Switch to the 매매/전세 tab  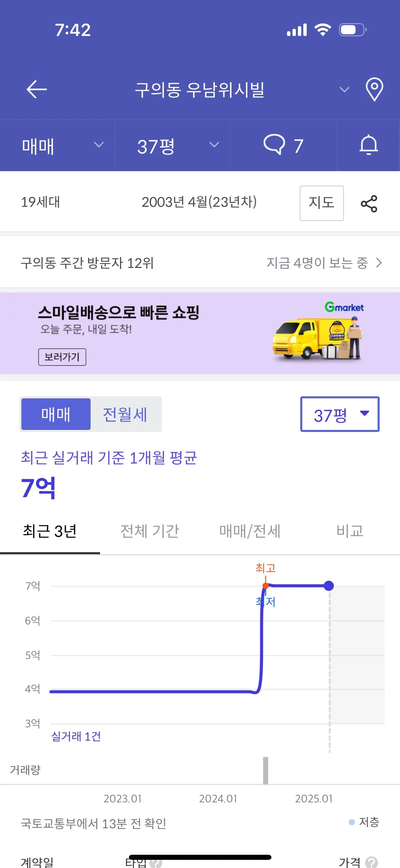(x=250, y=531)
